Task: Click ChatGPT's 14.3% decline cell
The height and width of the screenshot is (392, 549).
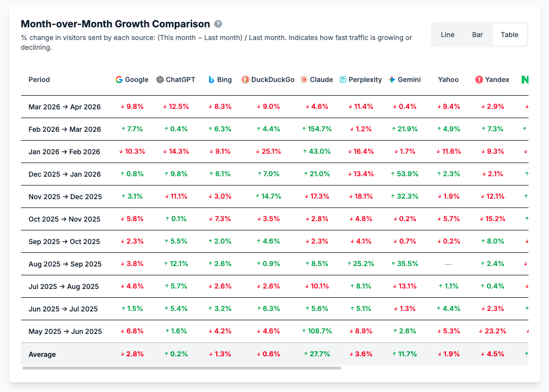Action: coord(176,151)
